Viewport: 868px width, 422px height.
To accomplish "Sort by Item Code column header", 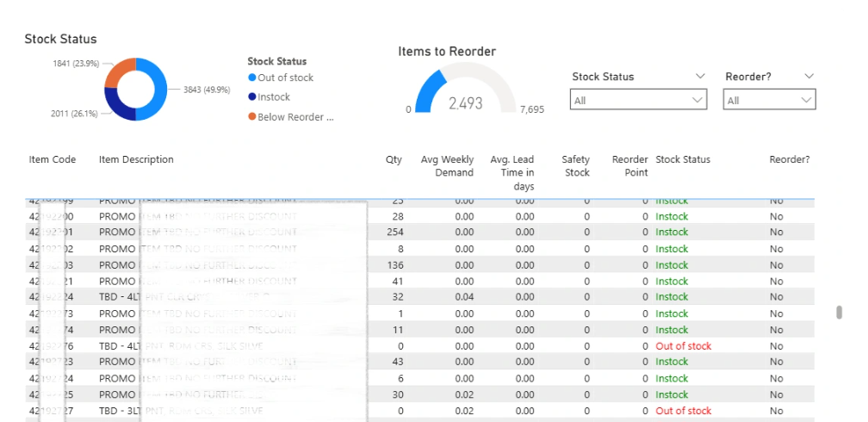I will 52,159.
